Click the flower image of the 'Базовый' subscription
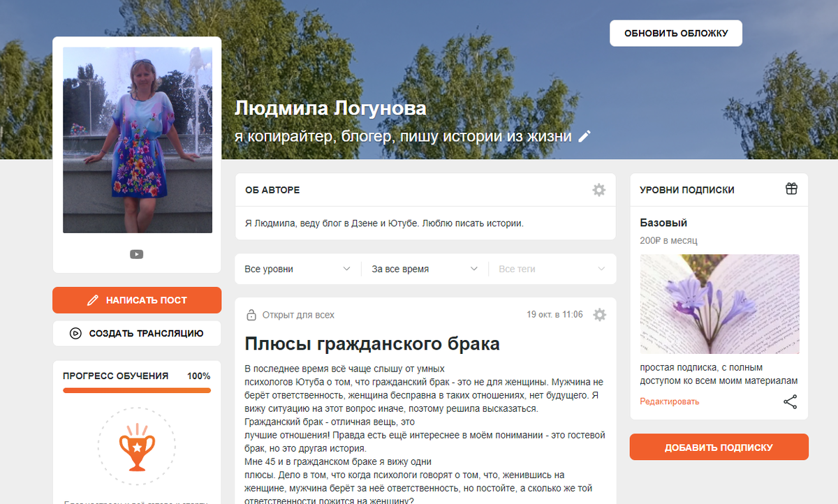 (x=719, y=304)
